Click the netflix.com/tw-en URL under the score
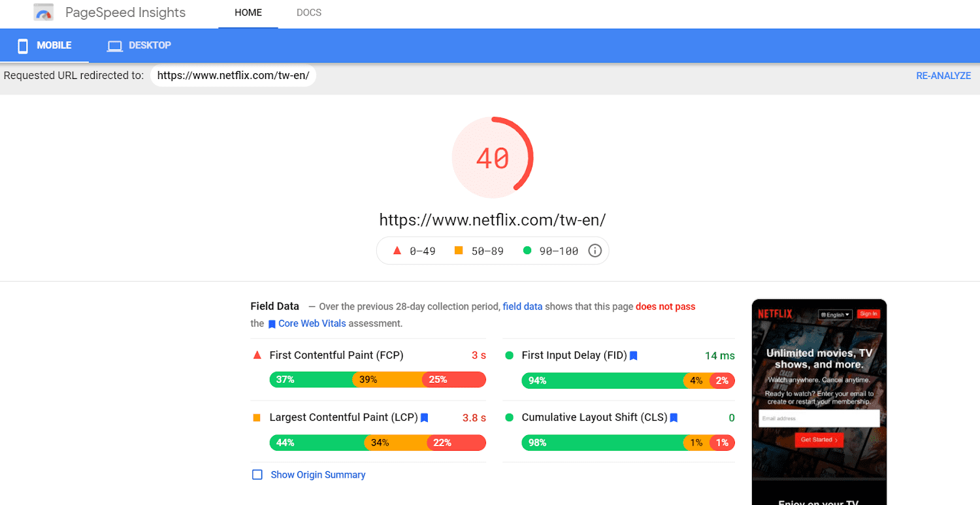This screenshot has height=505, width=980. 493,220
